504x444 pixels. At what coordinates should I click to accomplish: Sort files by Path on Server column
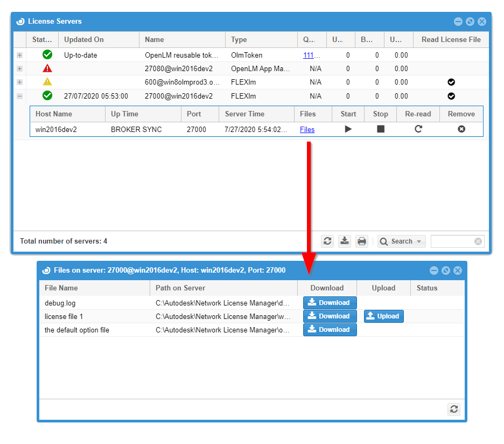223,288
